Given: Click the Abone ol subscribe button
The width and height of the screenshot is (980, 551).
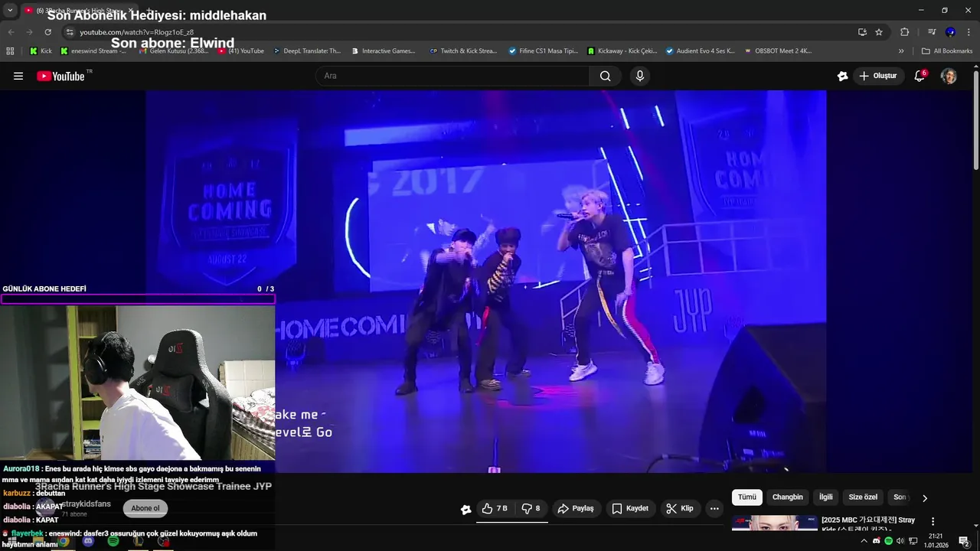Looking at the screenshot, I should 145,508.
